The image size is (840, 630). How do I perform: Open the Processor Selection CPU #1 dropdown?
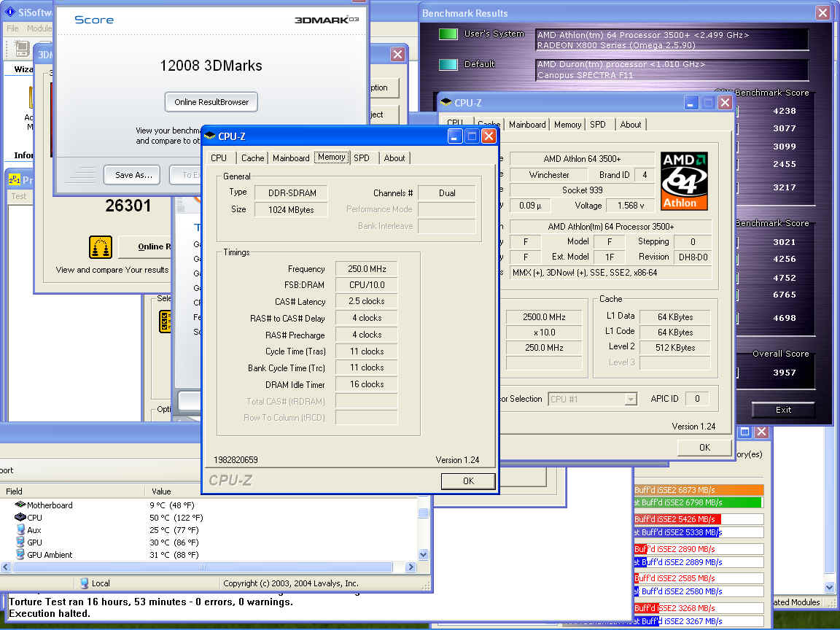click(x=631, y=399)
